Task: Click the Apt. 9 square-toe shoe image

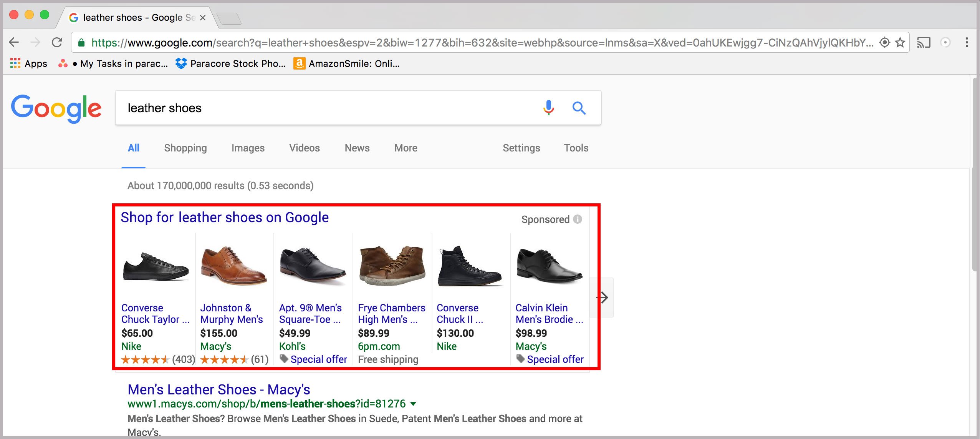Action: point(313,266)
